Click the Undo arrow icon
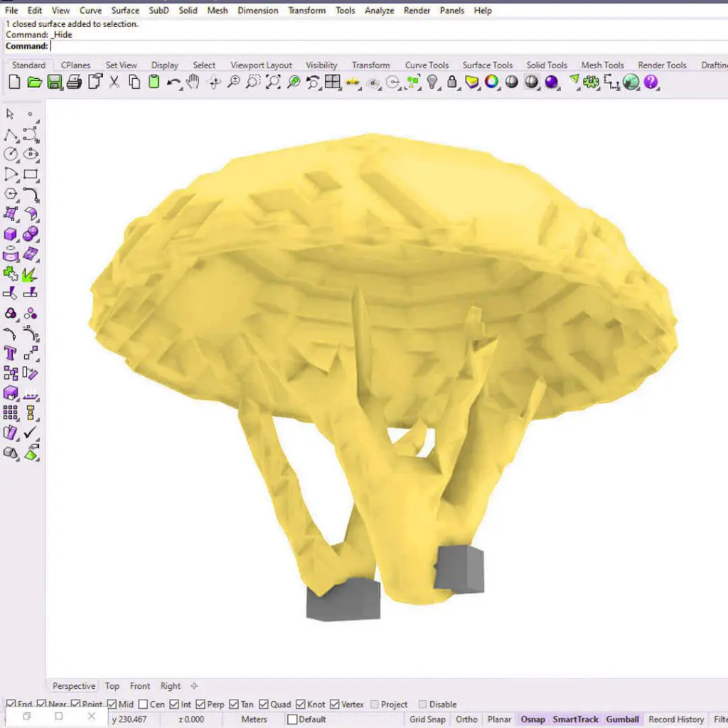 pos(173,82)
